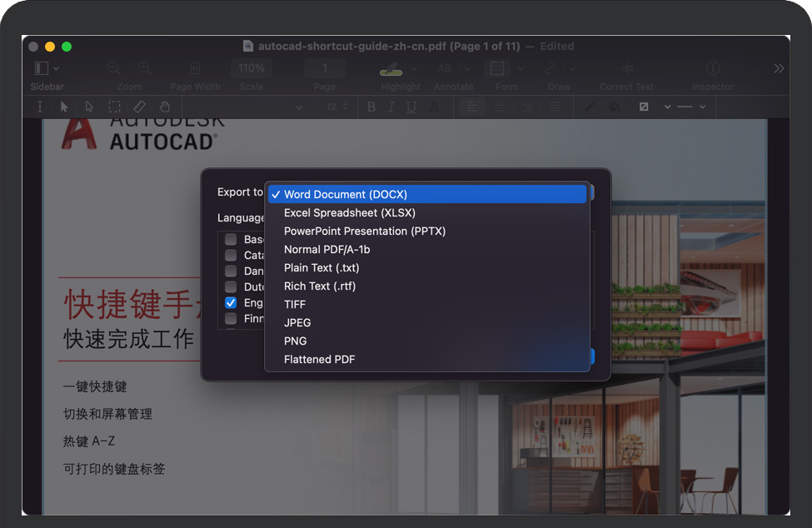Image resolution: width=812 pixels, height=528 pixels.
Task: Choose JPEG as export format
Action: [x=297, y=322]
